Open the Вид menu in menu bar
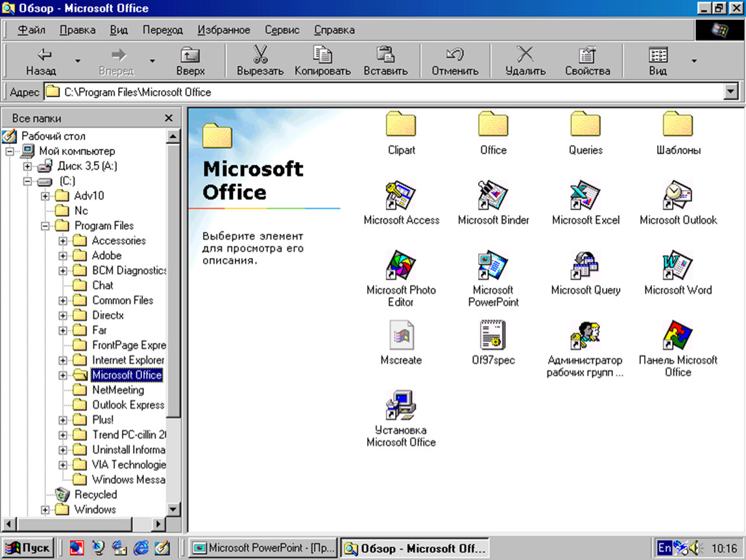 tap(119, 30)
